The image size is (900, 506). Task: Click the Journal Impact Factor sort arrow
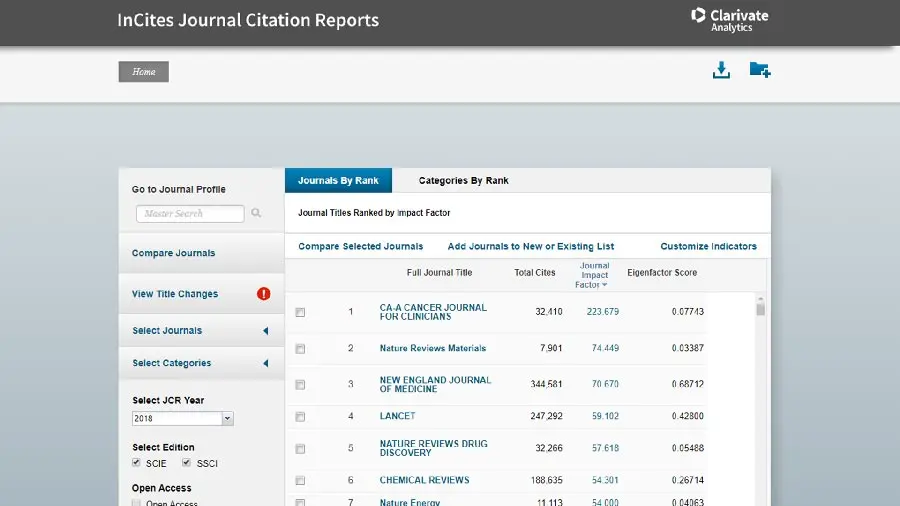pos(605,286)
